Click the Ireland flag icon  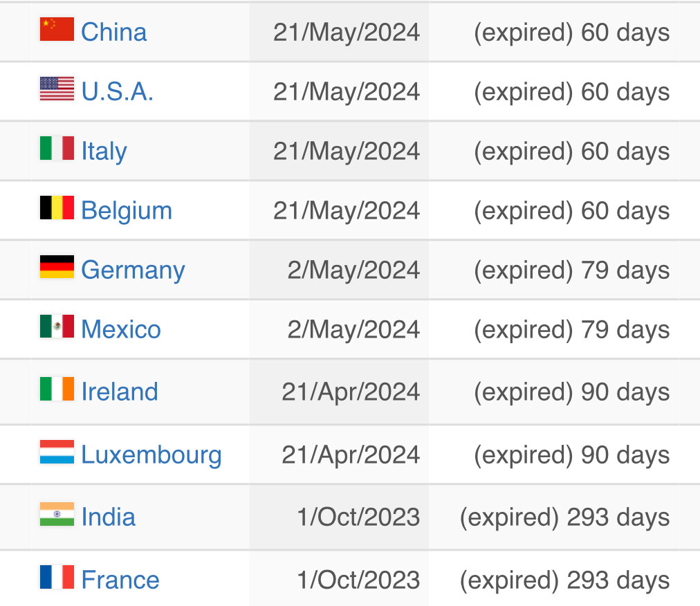(x=57, y=389)
